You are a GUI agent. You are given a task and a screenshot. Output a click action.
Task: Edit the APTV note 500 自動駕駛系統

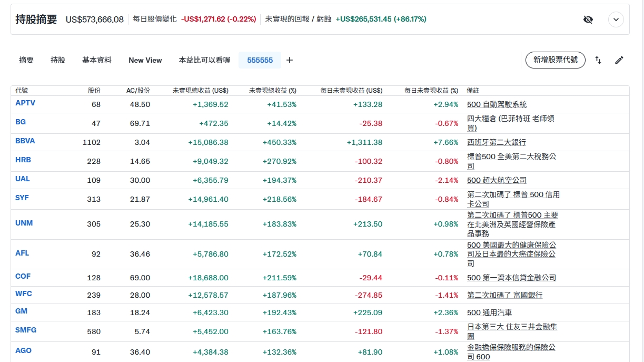(x=497, y=104)
